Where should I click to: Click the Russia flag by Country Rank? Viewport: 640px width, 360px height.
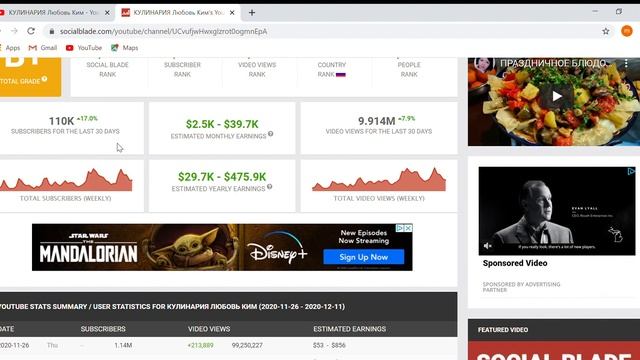click(340, 75)
